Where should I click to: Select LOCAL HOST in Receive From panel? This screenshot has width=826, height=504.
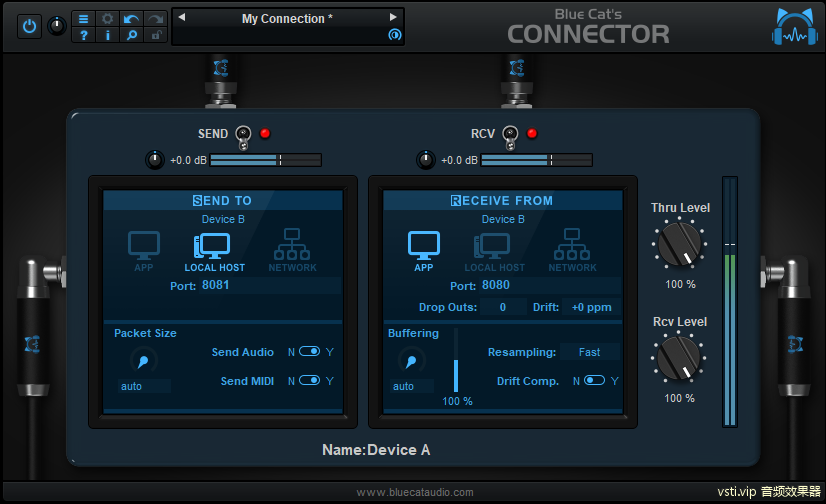click(x=494, y=252)
